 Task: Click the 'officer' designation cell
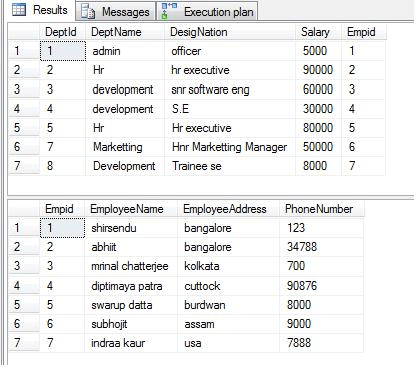pos(230,51)
